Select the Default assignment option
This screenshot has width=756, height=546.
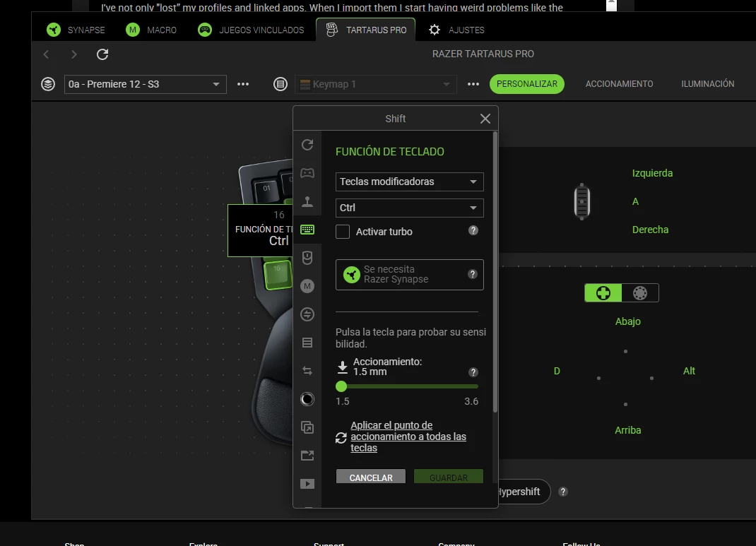(307, 145)
